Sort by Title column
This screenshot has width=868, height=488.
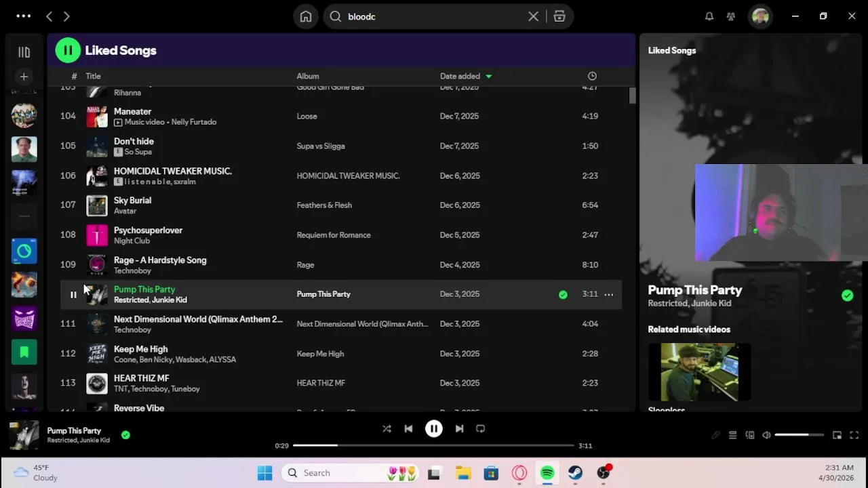[x=93, y=76]
